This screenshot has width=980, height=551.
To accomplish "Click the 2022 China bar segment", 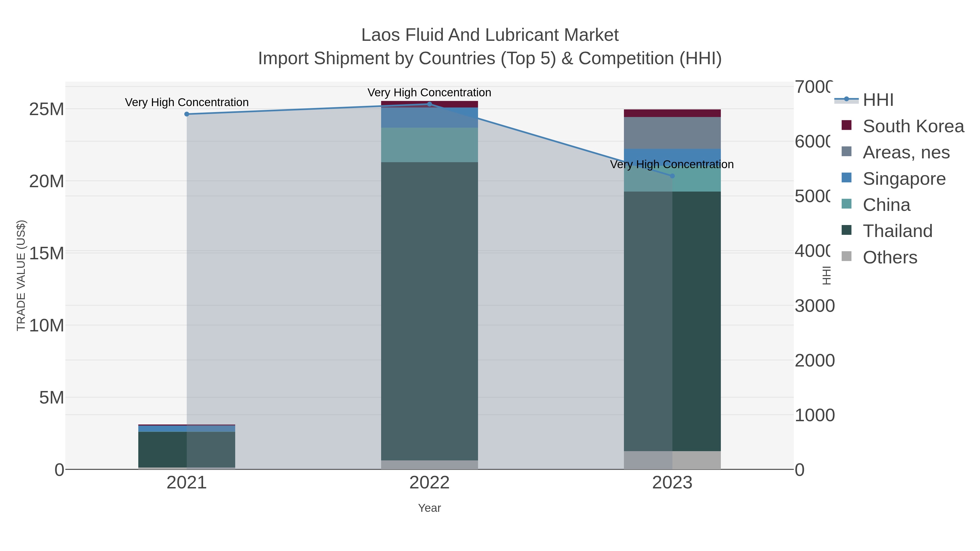I will [x=430, y=145].
